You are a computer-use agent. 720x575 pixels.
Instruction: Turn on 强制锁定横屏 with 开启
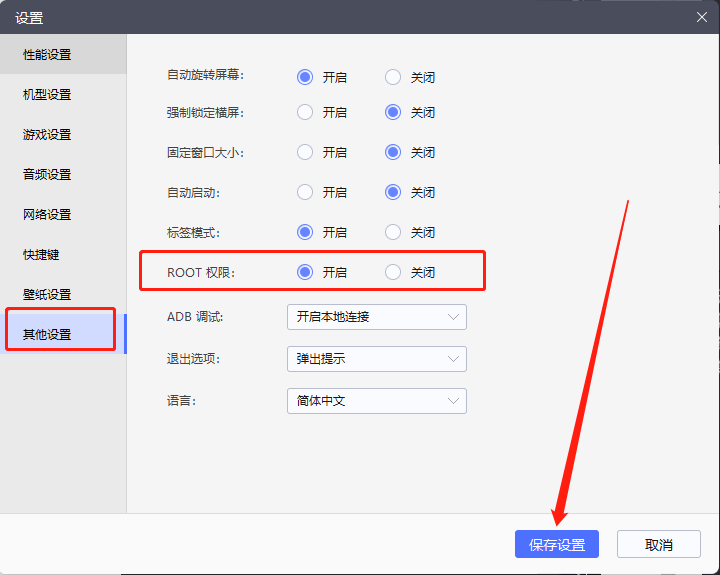click(x=305, y=112)
